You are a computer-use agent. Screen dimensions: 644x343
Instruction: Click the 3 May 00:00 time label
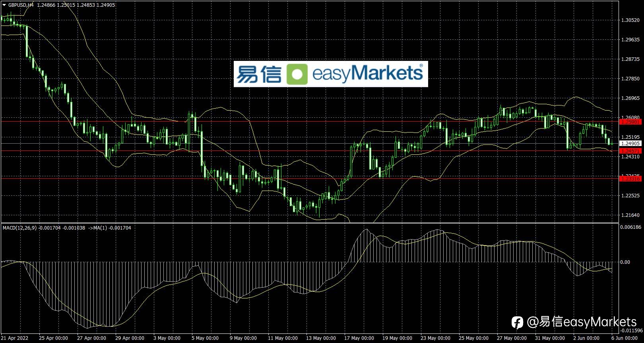[167, 338]
